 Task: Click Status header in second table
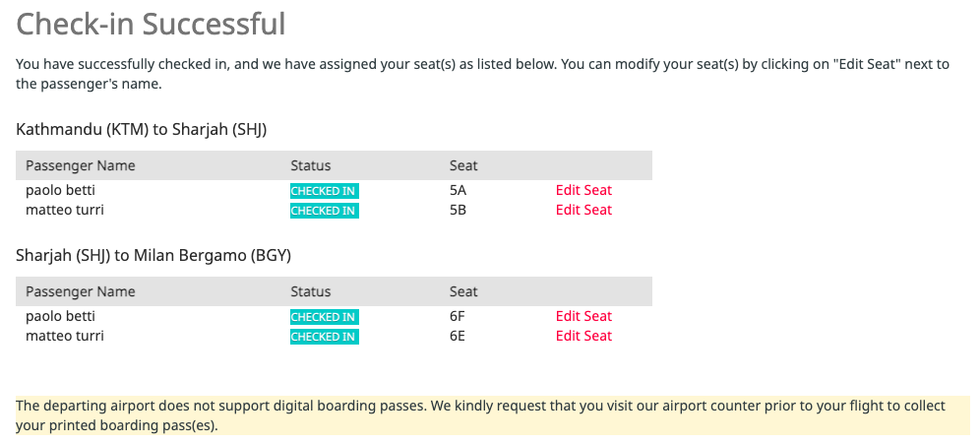[x=311, y=291]
